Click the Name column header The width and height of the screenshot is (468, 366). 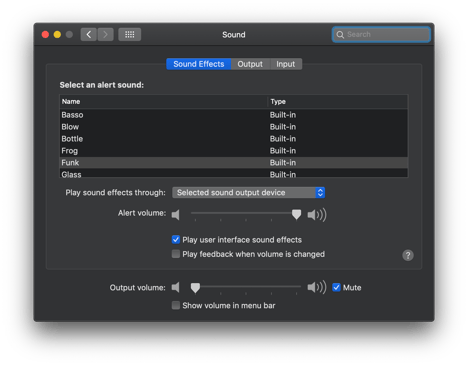[x=163, y=102]
